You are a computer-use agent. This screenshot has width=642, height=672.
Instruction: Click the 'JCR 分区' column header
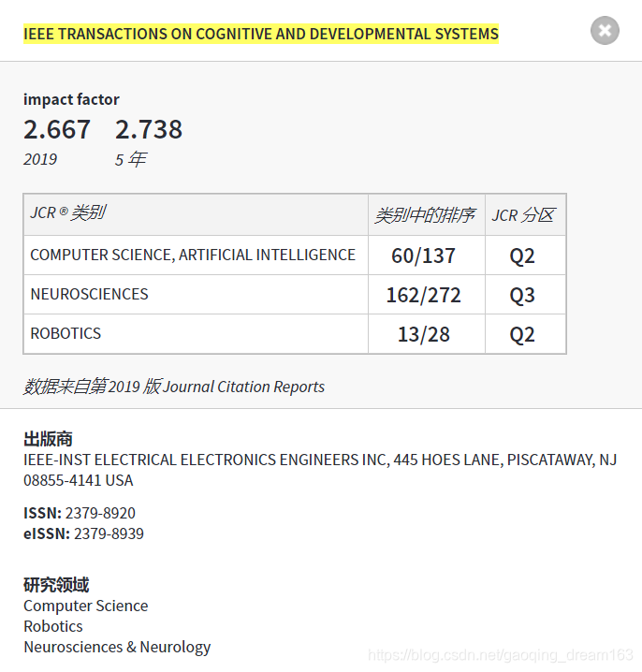(525, 214)
